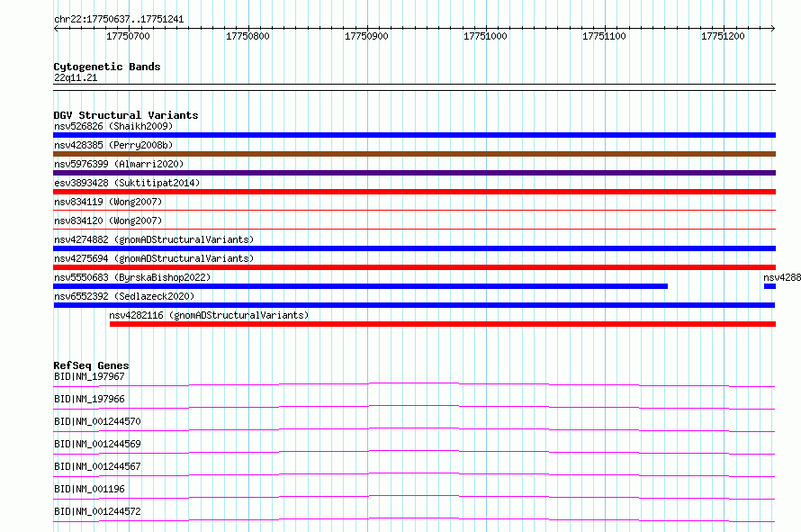801x532 pixels.
Task: Click the esv3893428 (Suktitipat2014) label
Action: pyautogui.click(x=127, y=183)
